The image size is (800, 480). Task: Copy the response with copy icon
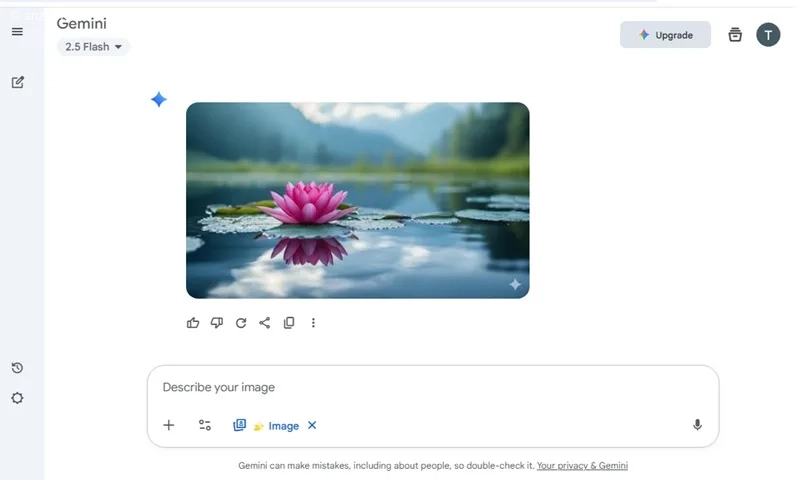tap(289, 323)
